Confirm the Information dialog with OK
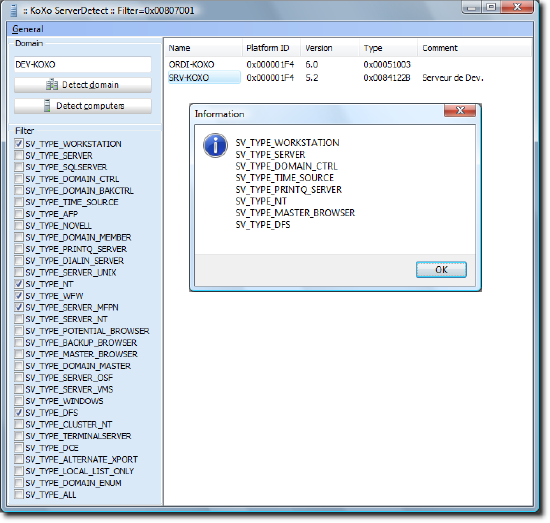 (x=441, y=270)
